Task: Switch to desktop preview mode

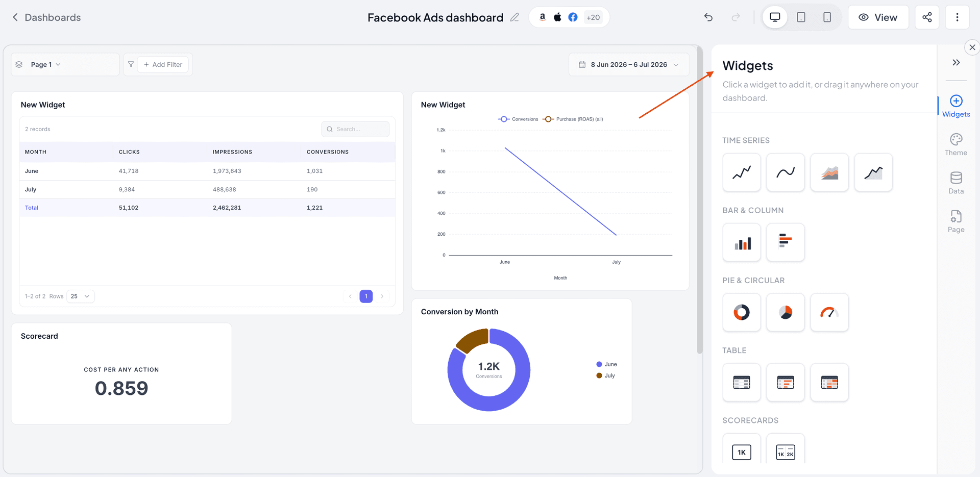Action: (775, 17)
